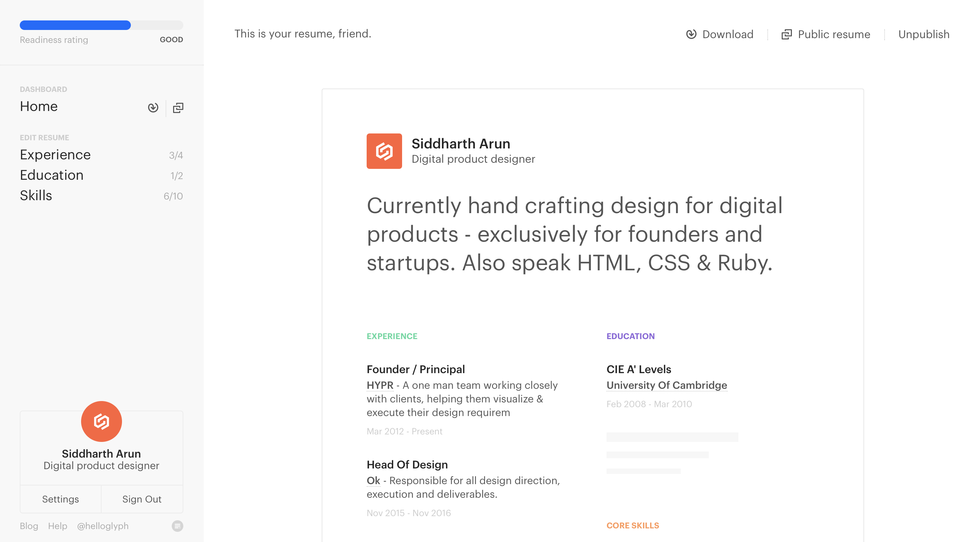This screenshot has height=542, width=980.
Task: Open the Education edit section
Action: point(52,175)
